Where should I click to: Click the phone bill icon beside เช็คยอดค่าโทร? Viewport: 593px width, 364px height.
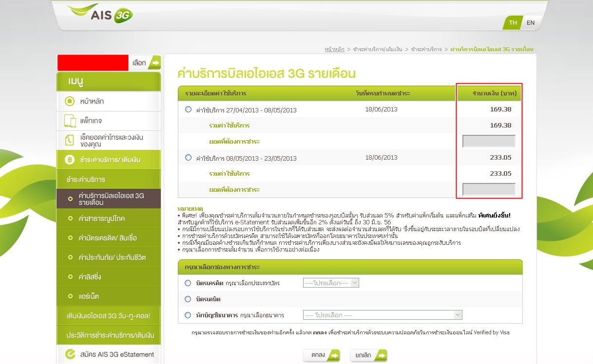click(70, 141)
